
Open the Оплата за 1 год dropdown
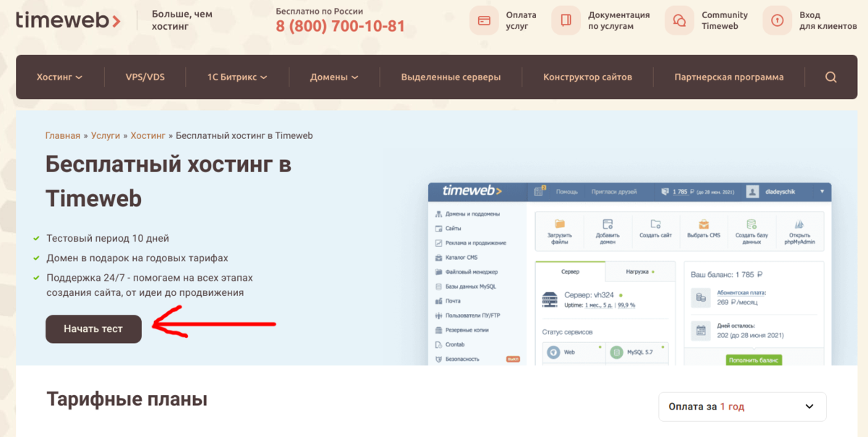pyautogui.click(x=742, y=407)
